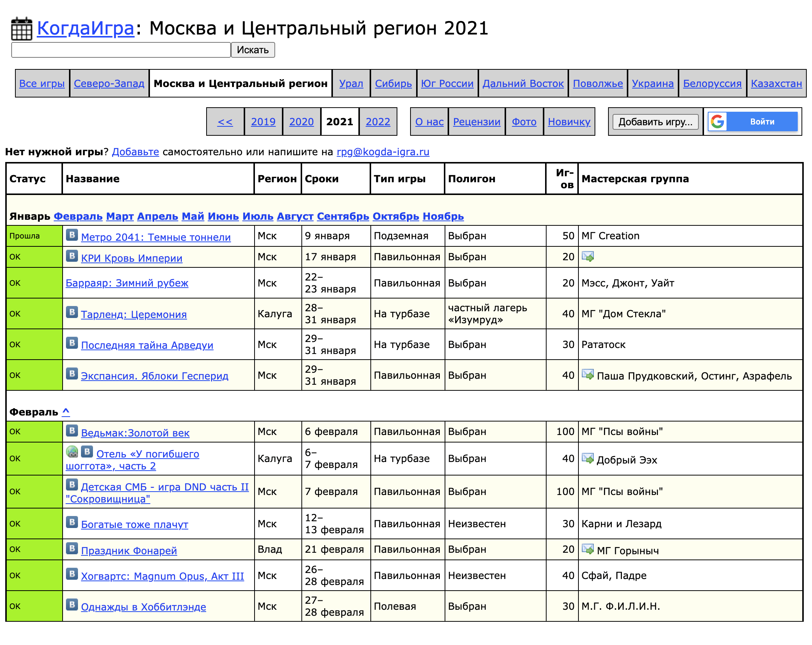Open game Тарленд: Церемония
This screenshot has height=645, width=812.
[134, 314]
